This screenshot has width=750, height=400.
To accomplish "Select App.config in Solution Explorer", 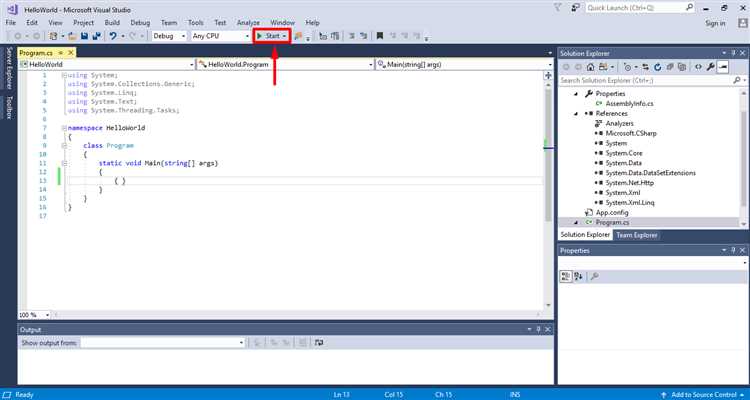I will 612,212.
